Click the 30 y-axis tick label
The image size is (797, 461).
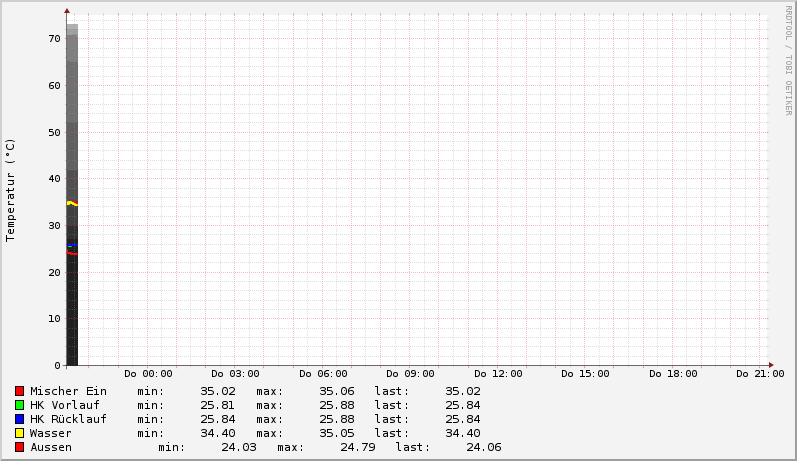[54, 226]
